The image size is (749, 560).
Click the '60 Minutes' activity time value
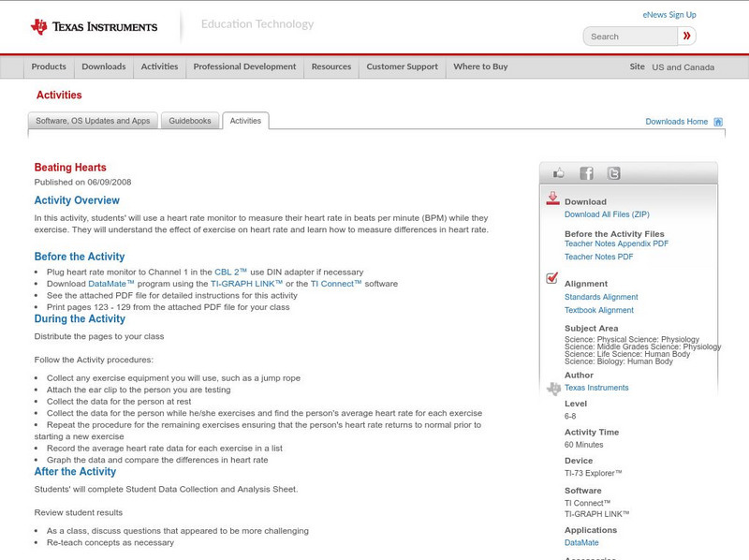583,445
